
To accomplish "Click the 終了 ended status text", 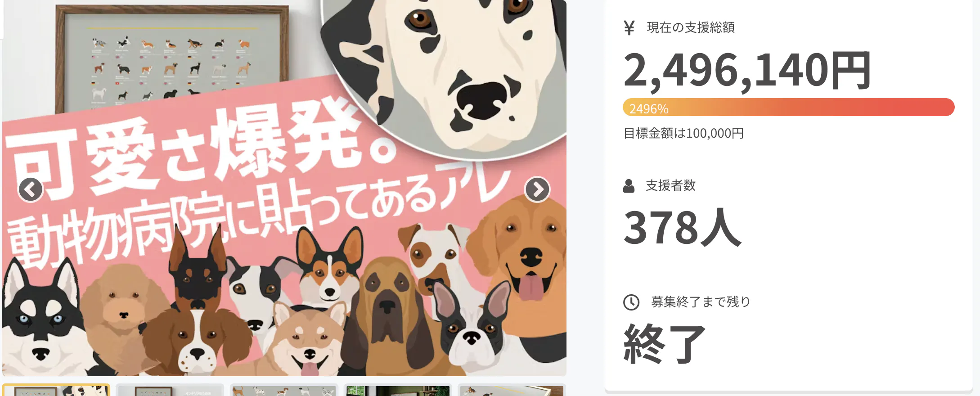I will pyautogui.click(x=665, y=344).
